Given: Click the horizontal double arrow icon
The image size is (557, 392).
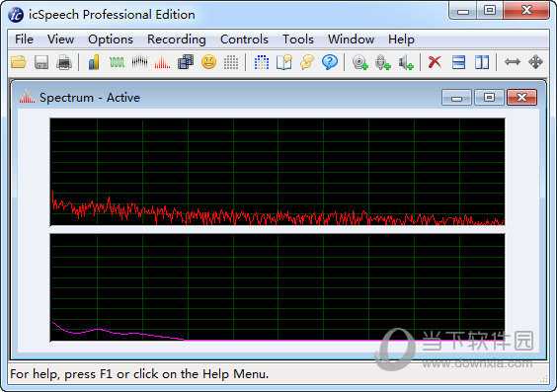Looking at the screenshot, I should (513, 62).
